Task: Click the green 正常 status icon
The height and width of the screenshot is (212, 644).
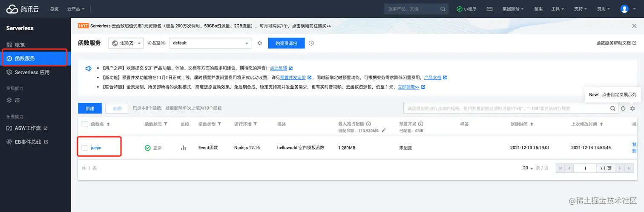Action: pos(147,148)
